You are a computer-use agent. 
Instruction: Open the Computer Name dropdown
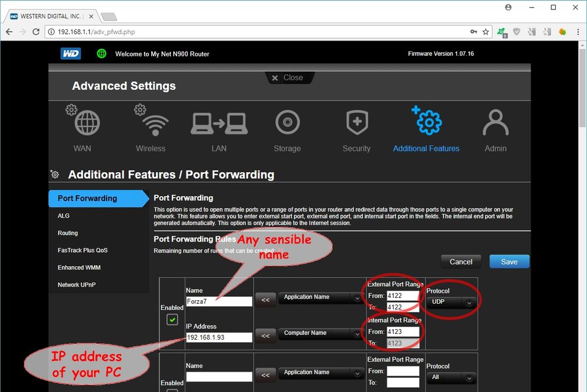[321, 333]
